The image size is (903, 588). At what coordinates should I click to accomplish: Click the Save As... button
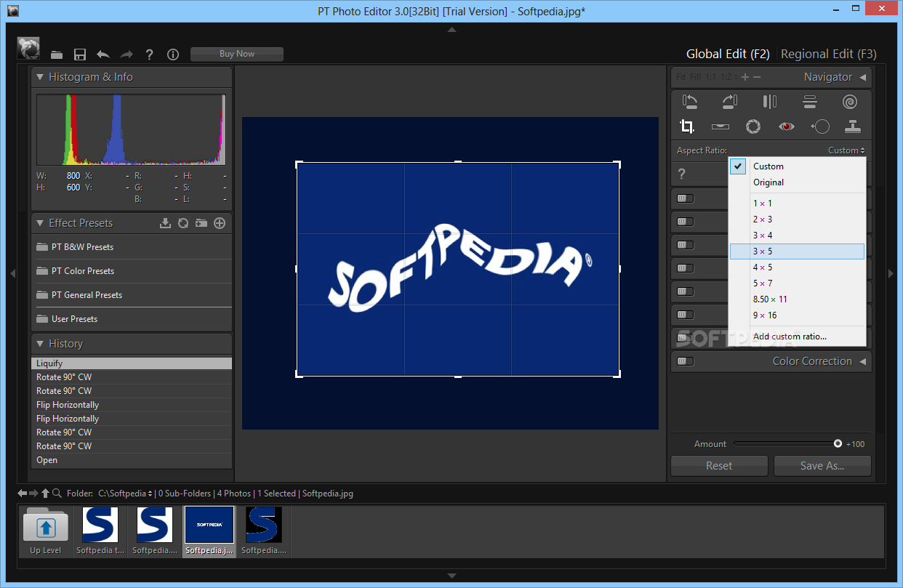[x=822, y=466]
